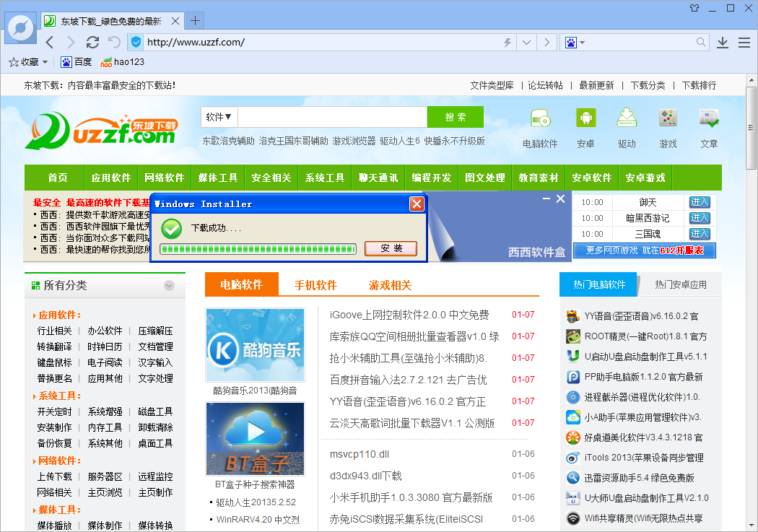Open the downloads arrow icon

tap(723, 43)
